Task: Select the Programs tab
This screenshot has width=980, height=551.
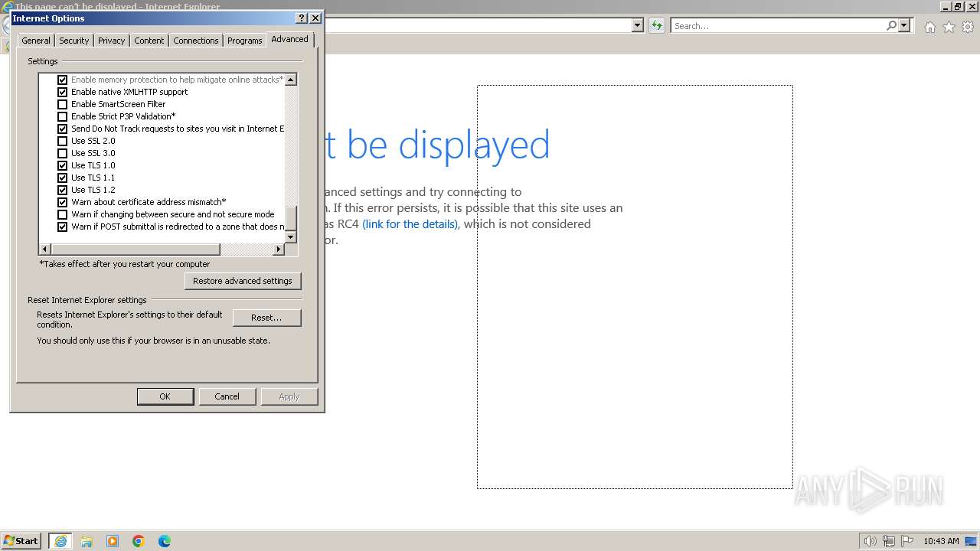Action: [245, 41]
